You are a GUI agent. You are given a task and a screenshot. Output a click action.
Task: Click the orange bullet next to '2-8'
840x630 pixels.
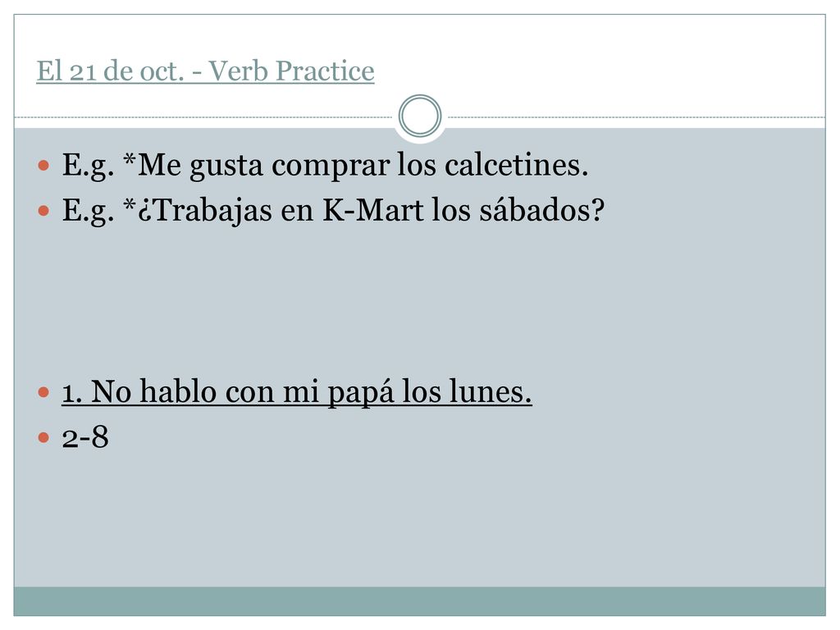click(44, 438)
